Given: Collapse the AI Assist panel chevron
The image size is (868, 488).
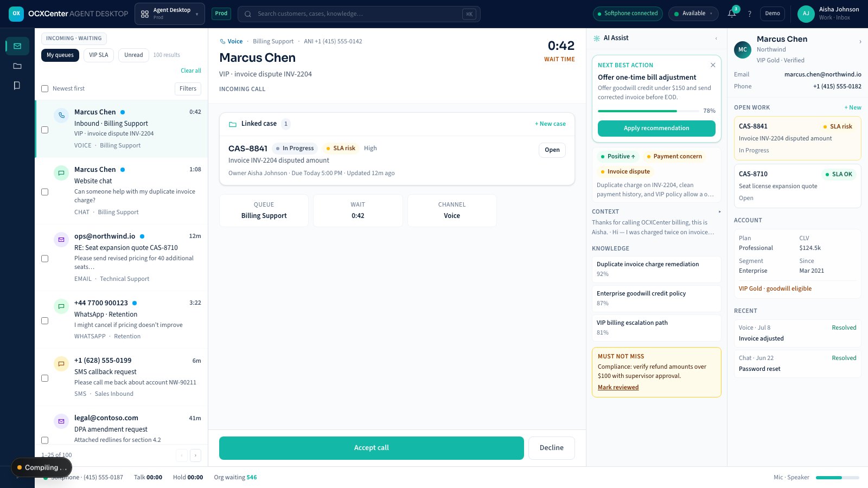Looking at the screenshot, I should coord(716,38).
